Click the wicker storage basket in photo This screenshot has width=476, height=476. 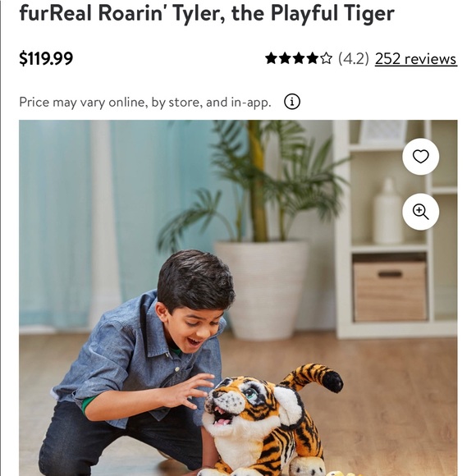click(390, 291)
